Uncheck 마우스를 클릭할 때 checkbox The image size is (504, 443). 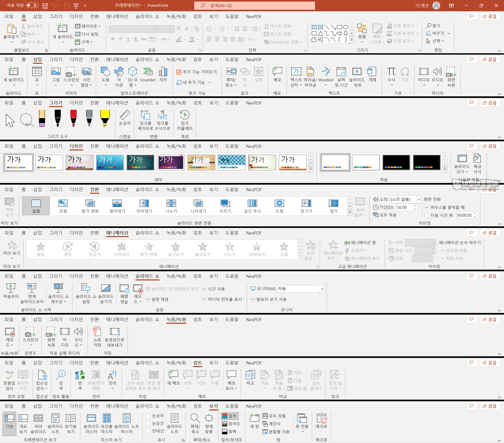[x=427, y=207]
